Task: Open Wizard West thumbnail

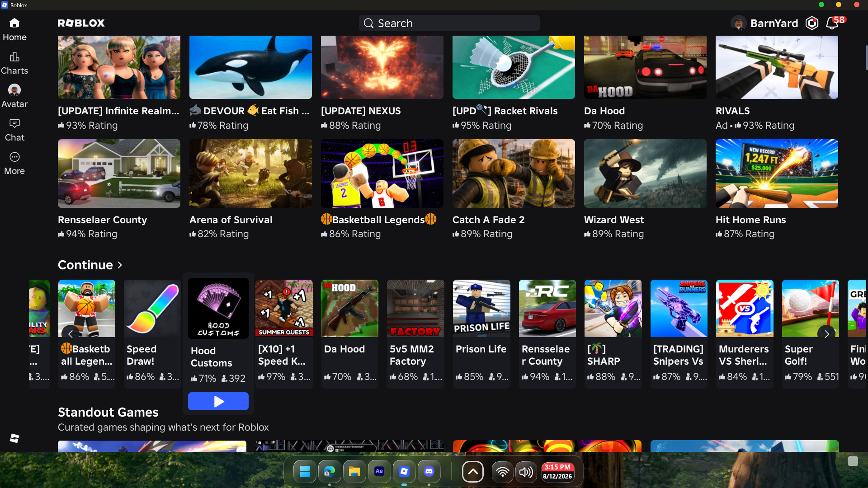Action: pos(645,174)
